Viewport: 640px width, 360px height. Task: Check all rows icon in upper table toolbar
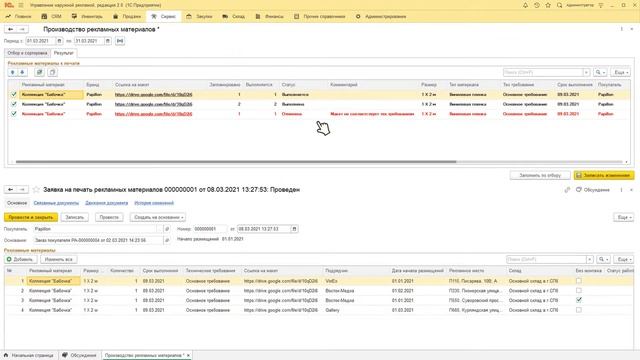(x=39, y=72)
